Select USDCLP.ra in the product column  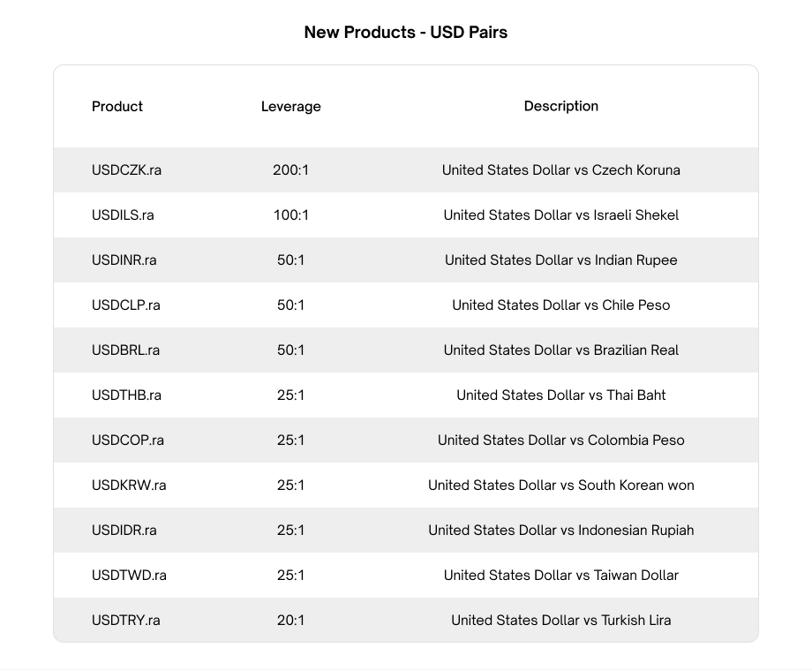coord(125,305)
